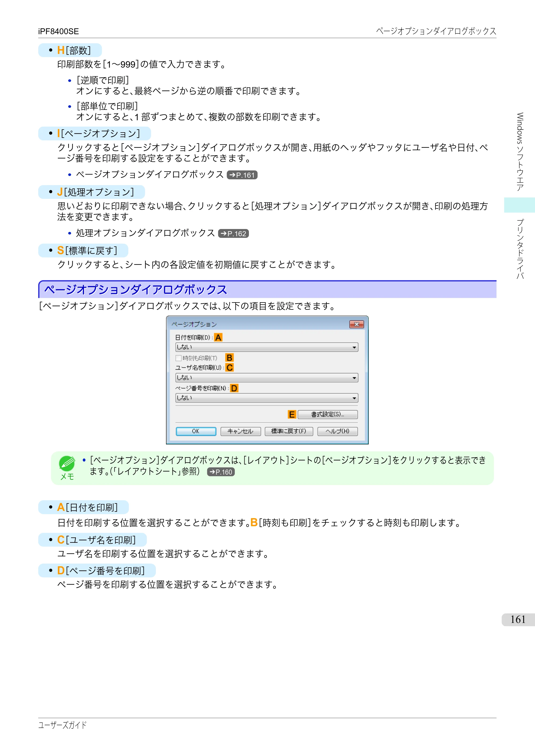Screen dimensions: 535x756
Task: Open the P.162 processing option reference link
Action: [233, 234]
